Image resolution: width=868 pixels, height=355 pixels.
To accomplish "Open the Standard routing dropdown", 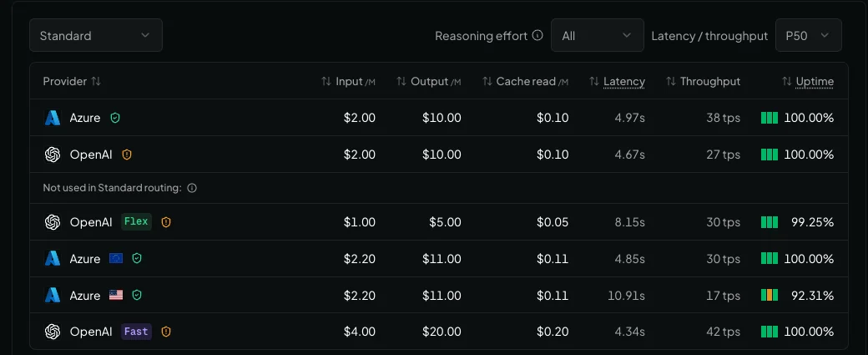I will tap(96, 35).
